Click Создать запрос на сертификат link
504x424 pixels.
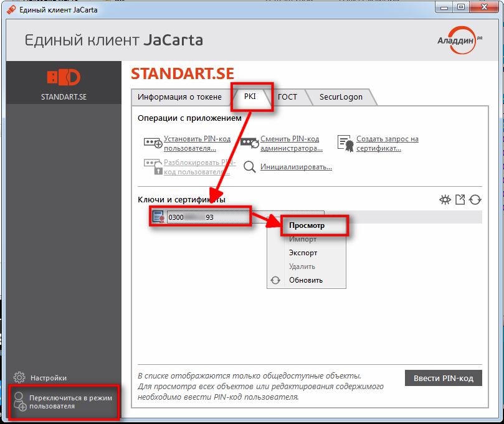[388, 143]
